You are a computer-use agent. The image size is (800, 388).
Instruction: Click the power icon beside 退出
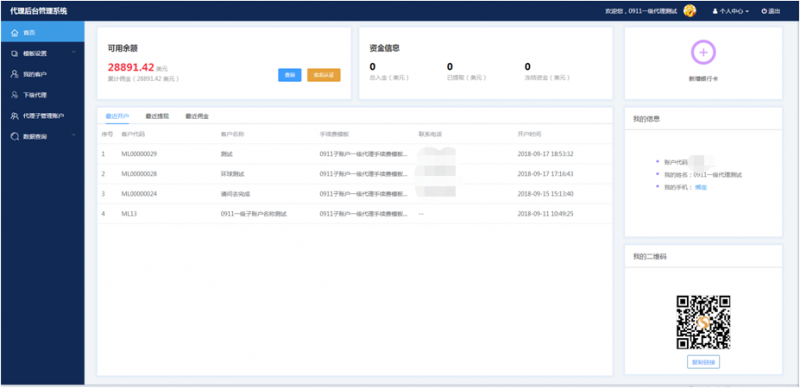coord(764,11)
